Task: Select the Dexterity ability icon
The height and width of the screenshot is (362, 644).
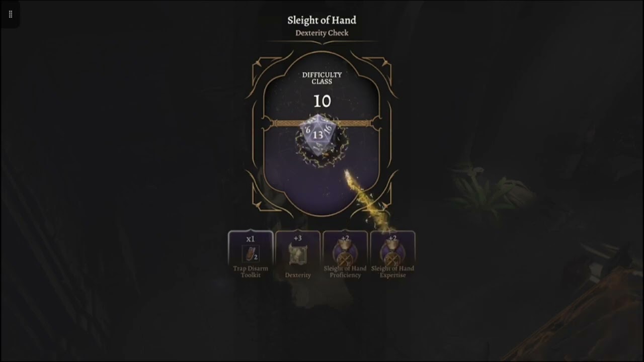Action: 298,254
